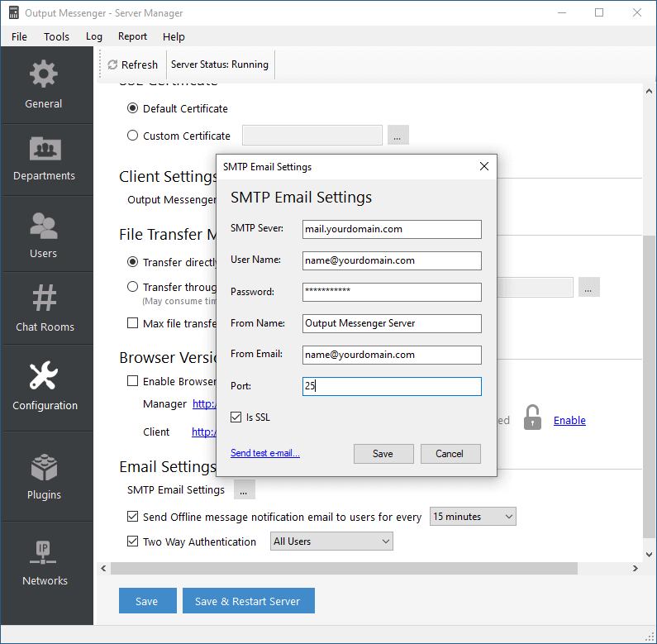This screenshot has height=644, width=657.
Task: Click the vertical scrollbar up arrow
Action: tap(649, 91)
